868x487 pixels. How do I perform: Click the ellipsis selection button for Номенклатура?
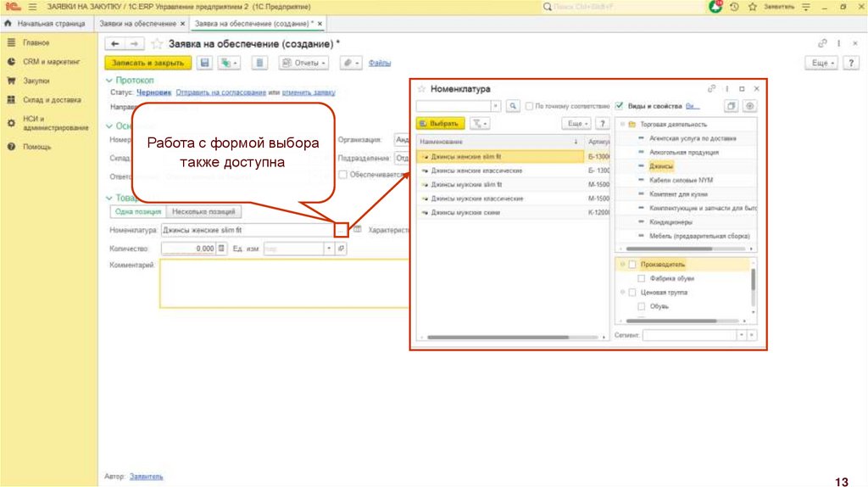pyautogui.click(x=341, y=229)
